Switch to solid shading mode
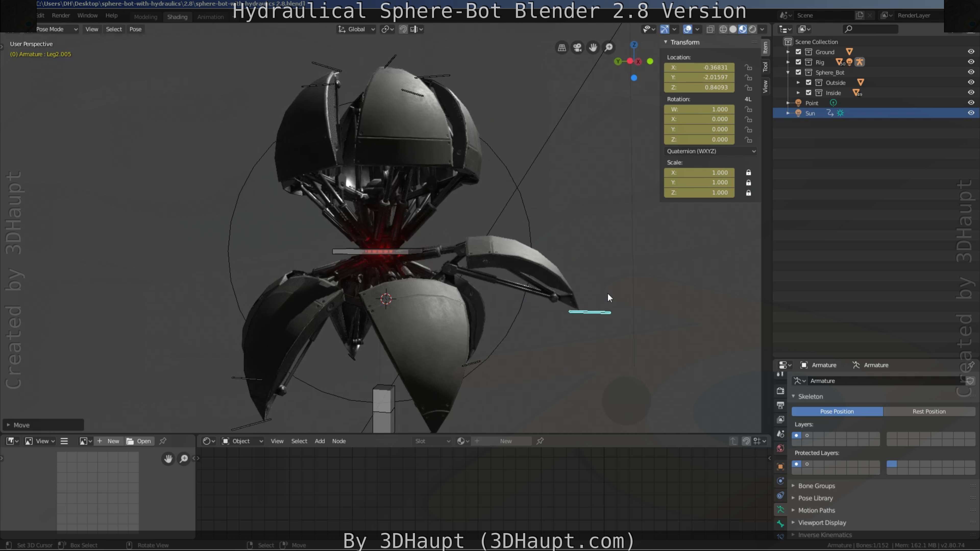This screenshot has height=551, width=980. tap(733, 29)
